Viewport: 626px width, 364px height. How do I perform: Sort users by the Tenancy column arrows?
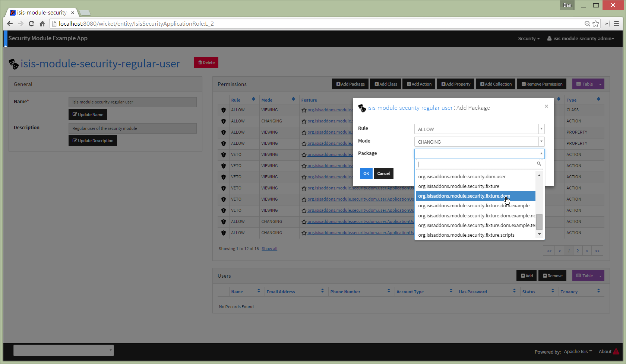tap(598, 291)
